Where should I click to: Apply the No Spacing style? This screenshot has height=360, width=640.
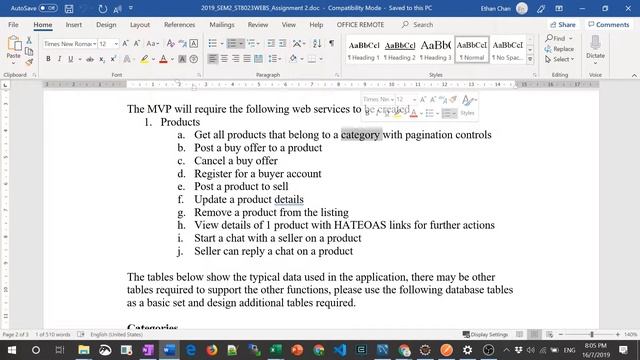(x=507, y=50)
